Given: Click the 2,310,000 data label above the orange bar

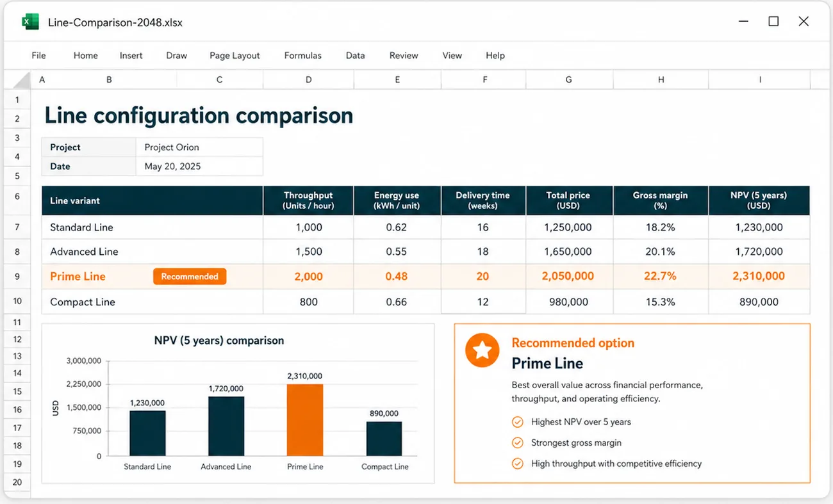Looking at the screenshot, I should pyautogui.click(x=305, y=376).
